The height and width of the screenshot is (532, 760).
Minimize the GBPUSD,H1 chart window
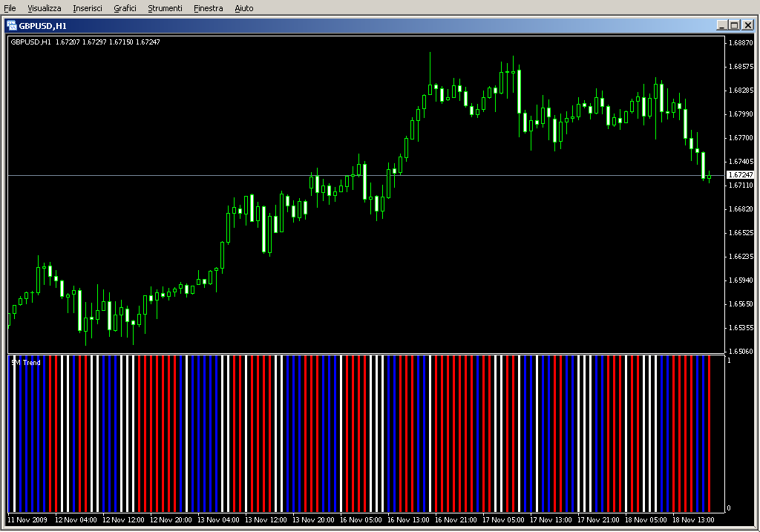pyautogui.click(x=721, y=25)
